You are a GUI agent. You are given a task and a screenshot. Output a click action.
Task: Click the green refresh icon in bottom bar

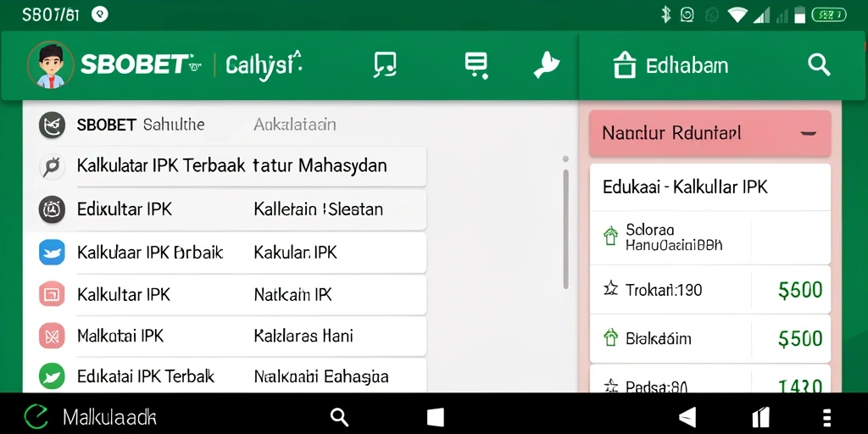(x=36, y=416)
